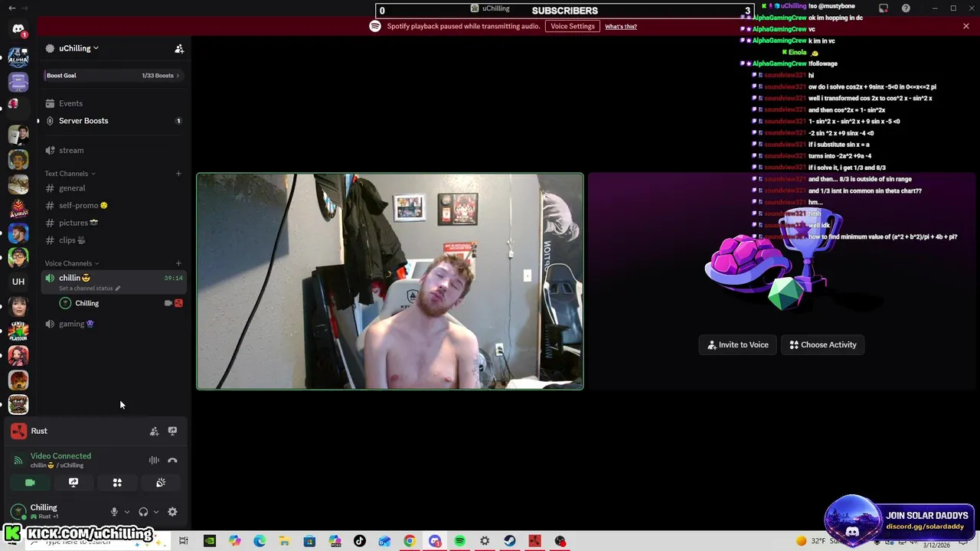Open the general text channel
The image size is (980, 551).
pyautogui.click(x=113, y=188)
